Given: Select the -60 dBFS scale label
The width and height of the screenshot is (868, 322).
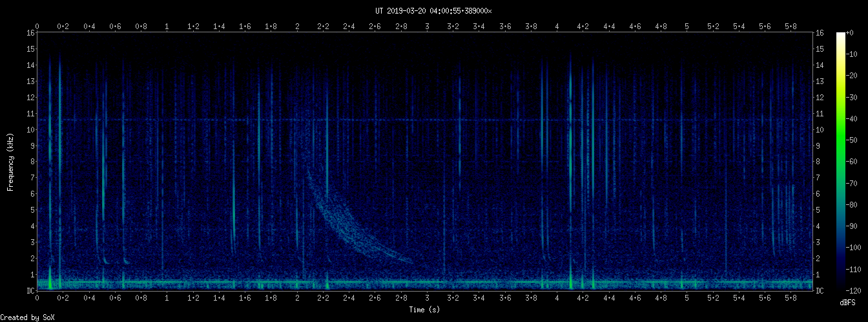Looking at the screenshot, I should tap(854, 162).
